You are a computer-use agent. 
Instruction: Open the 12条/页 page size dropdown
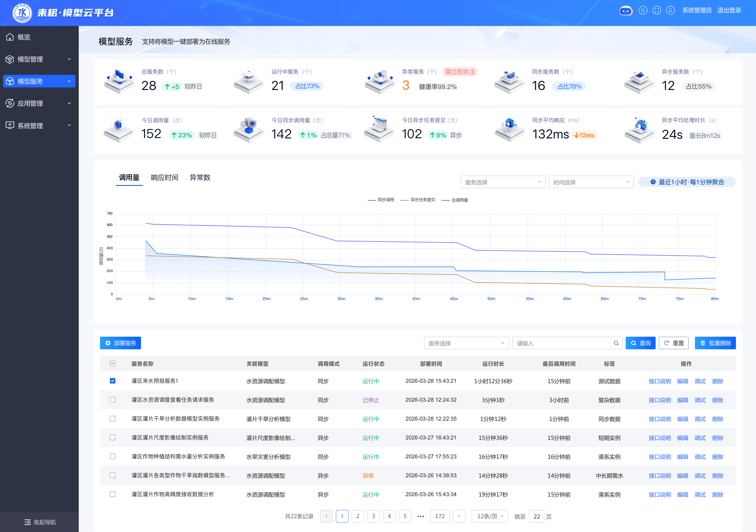click(490, 516)
